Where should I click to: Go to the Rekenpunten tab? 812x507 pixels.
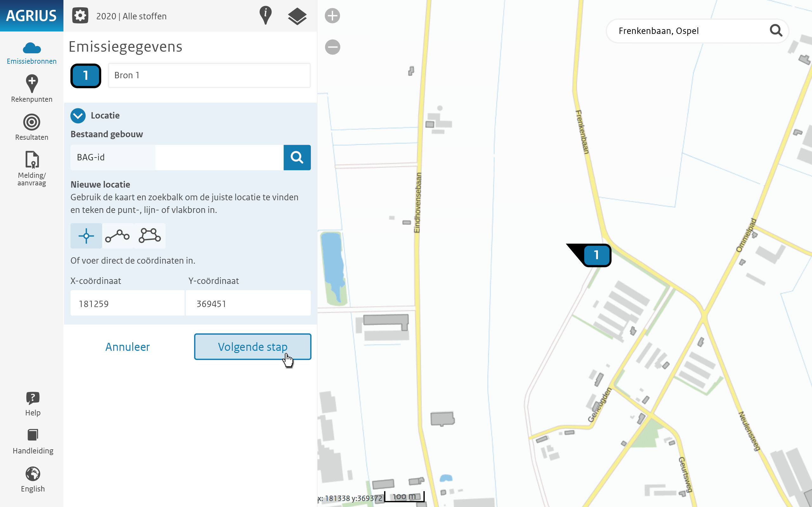[31, 88]
